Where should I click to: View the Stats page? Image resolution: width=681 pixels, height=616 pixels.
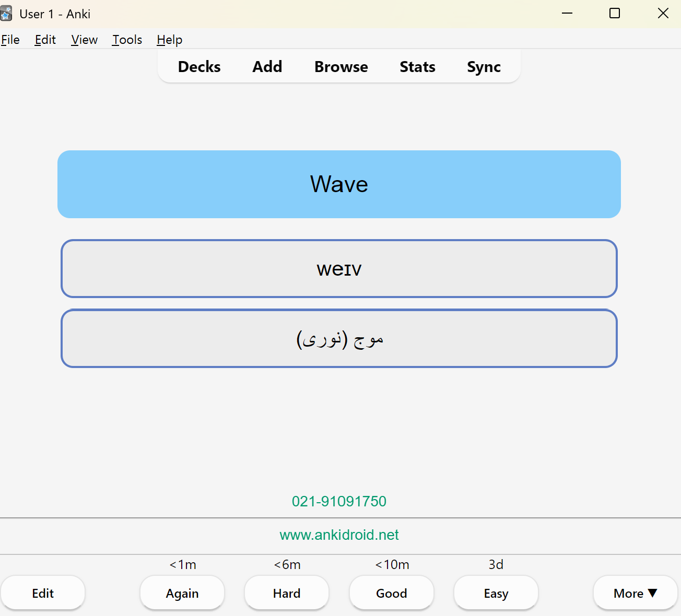[417, 67]
